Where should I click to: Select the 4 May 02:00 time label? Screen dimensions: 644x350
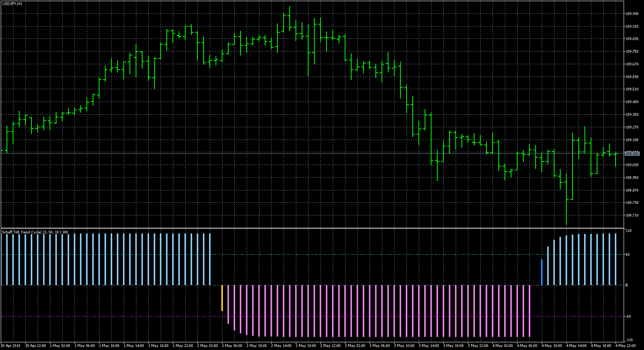point(503,346)
